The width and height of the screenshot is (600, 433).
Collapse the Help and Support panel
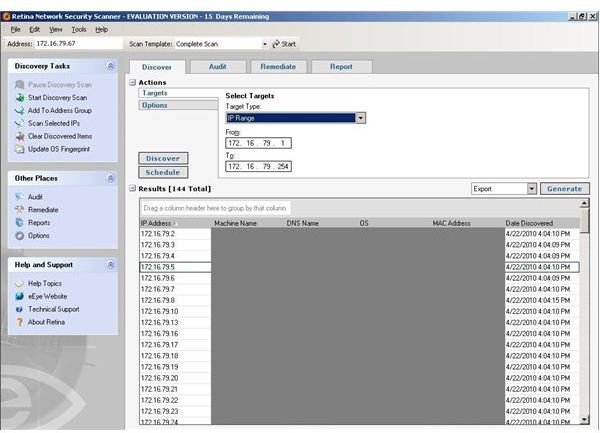coord(111,265)
